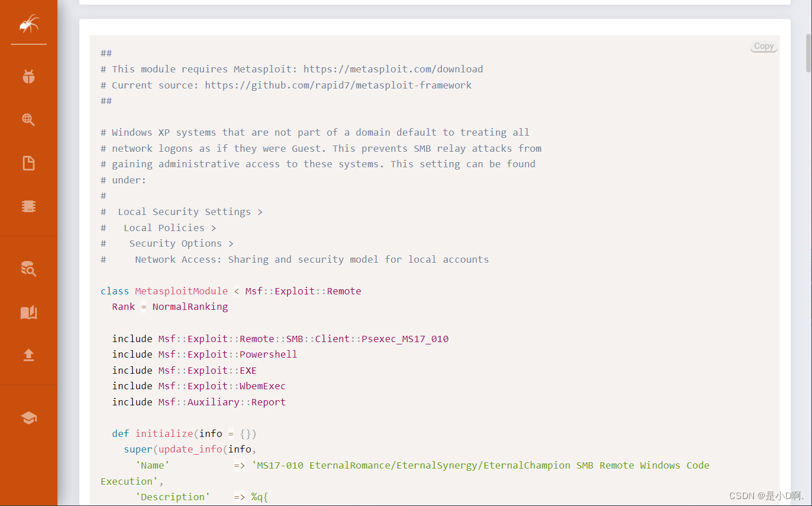Click the metasploit.com/download URL comment line

coord(292,69)
